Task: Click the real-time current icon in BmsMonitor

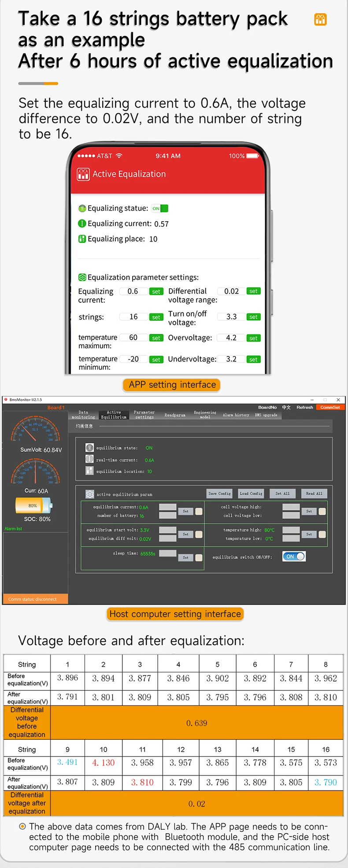Action: (89, 459)
